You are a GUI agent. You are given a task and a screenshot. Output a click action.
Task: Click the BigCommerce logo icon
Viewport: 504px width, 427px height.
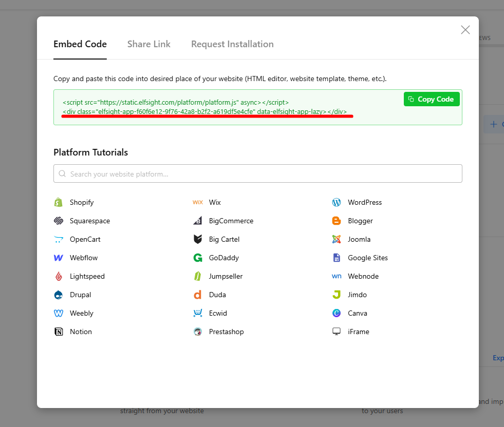point(198,221)
